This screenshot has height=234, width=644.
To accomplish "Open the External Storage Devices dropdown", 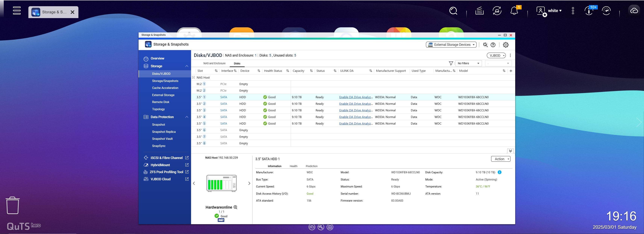I will pyautogui.click(x=451, y=45).
